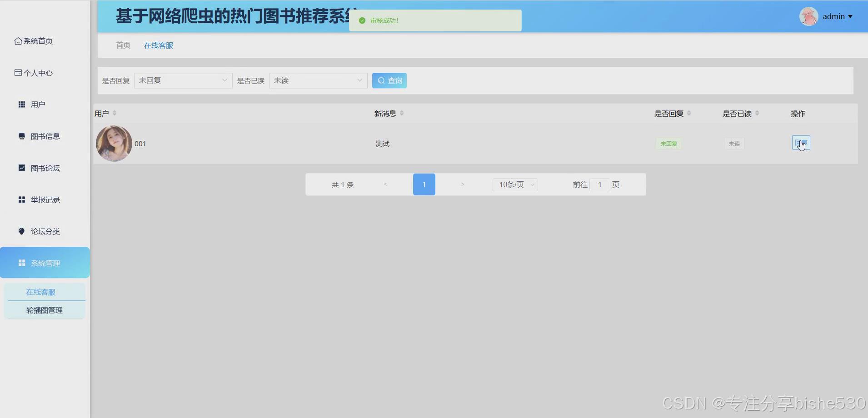Viewport: 868px width, 418px height.
Task: Collapse the 系统管理 sidebar menu
Action: tap(45, 263)
